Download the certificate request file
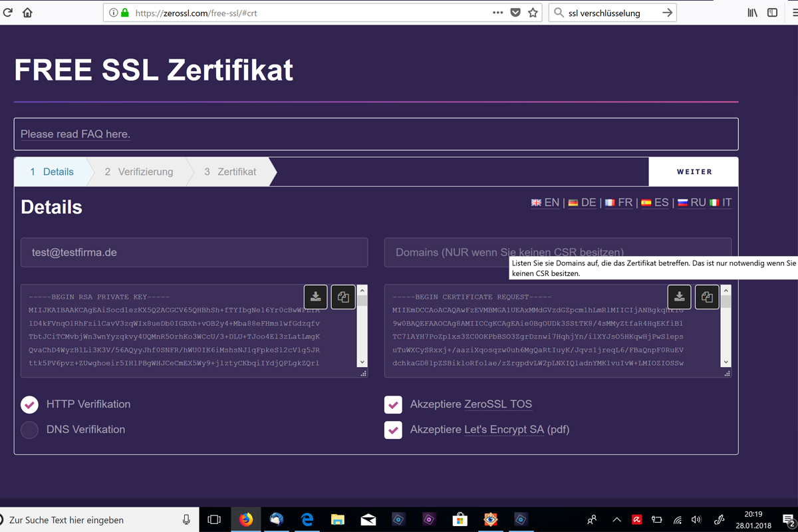The height and width of the screenshot is (532, 798). coord(679,297)
